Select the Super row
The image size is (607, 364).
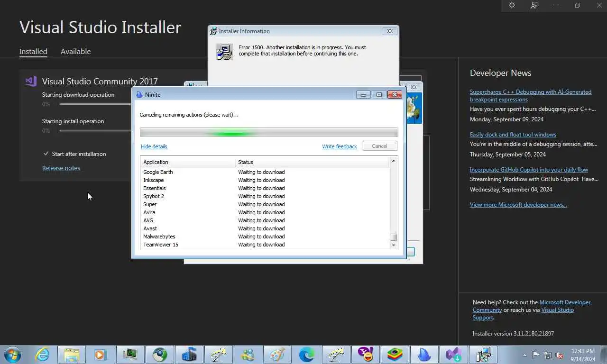265,204
